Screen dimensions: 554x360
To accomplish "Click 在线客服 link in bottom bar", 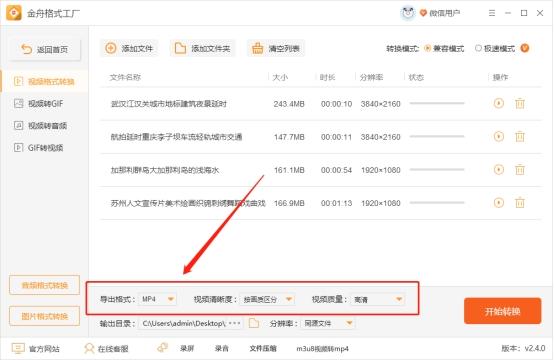I will [113, 349].
